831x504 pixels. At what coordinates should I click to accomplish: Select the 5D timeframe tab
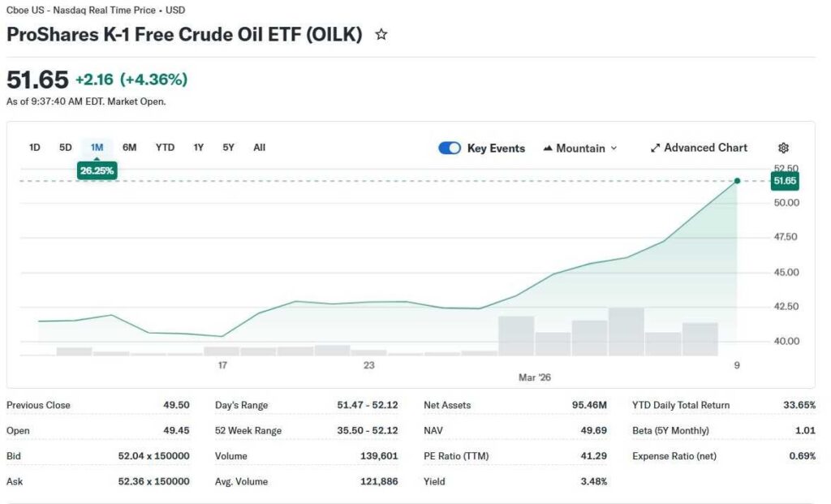point(64,147)
